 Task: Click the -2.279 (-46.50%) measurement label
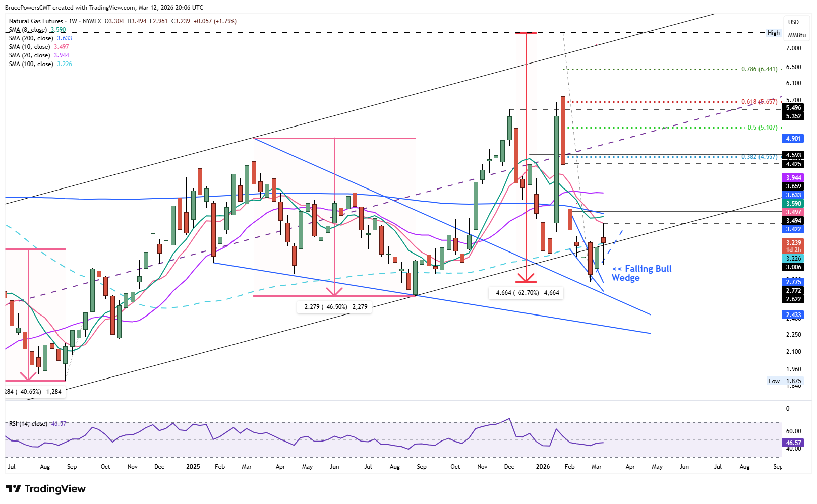click(334, 307)
